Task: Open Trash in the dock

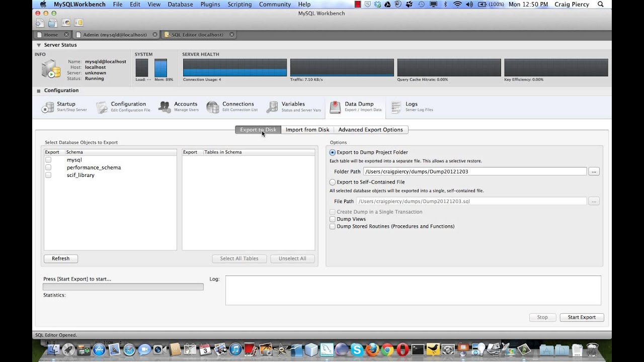Action: tap(593, 349)
